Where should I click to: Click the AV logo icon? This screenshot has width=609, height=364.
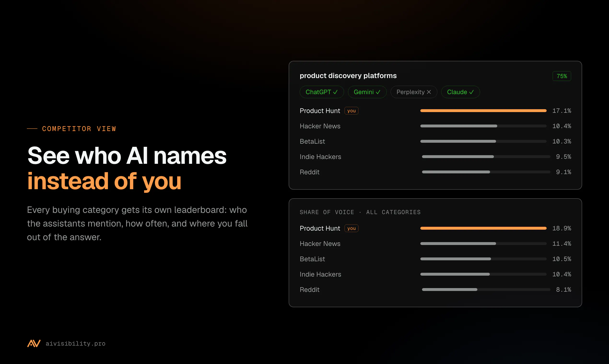[34, 343]
